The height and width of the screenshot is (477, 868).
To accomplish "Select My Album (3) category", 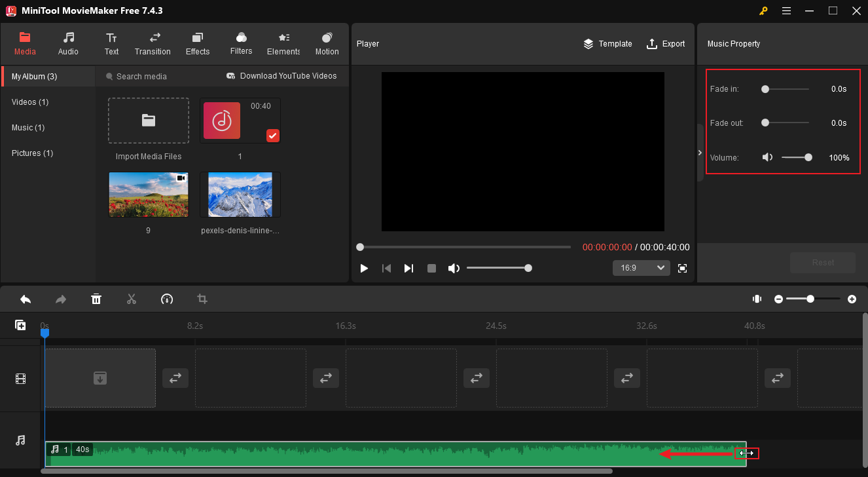I will tap(48, 77).
